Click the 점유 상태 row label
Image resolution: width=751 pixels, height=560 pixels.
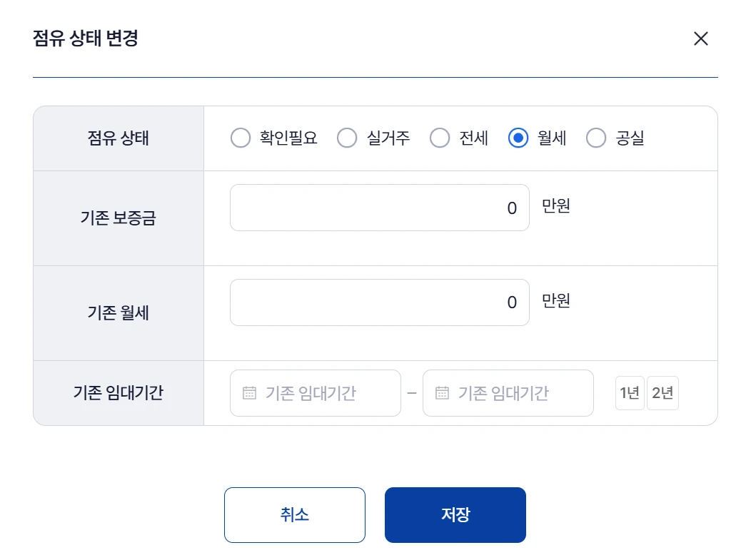[x=119, y=138]
